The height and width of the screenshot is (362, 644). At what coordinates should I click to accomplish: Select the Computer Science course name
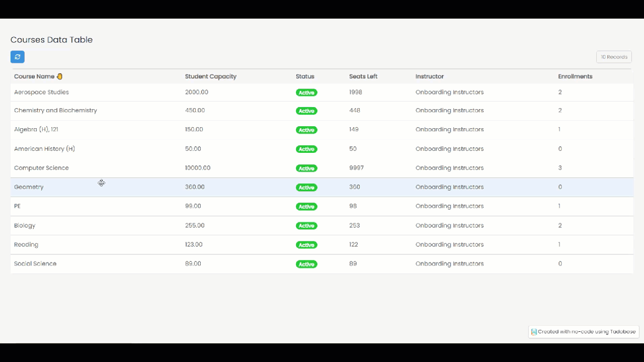41,168
